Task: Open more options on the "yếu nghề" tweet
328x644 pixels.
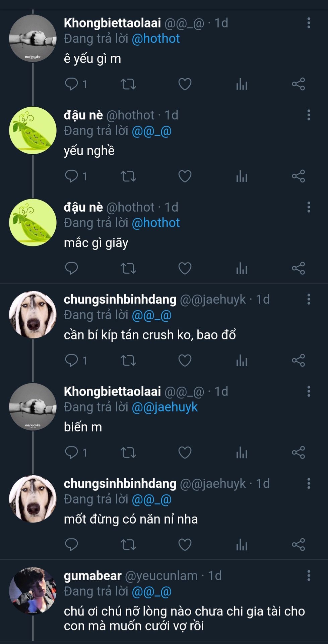Action: (309, 115)
